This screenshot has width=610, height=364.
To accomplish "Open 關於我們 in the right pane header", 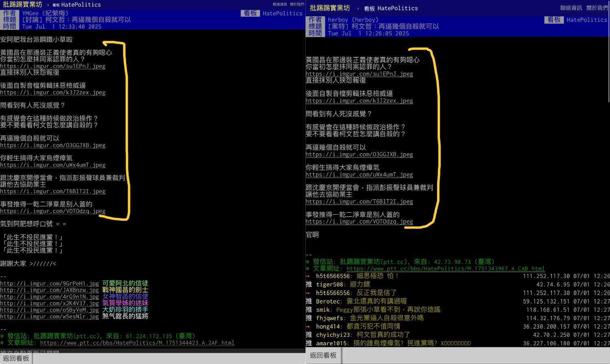I will (x=597, y=8).
